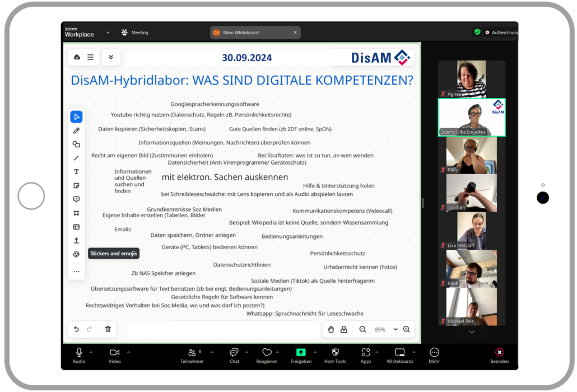The image size is (577, 392).
Task: Choose the text tool in whiteboard toolbar
Action: tap(77, 172)
